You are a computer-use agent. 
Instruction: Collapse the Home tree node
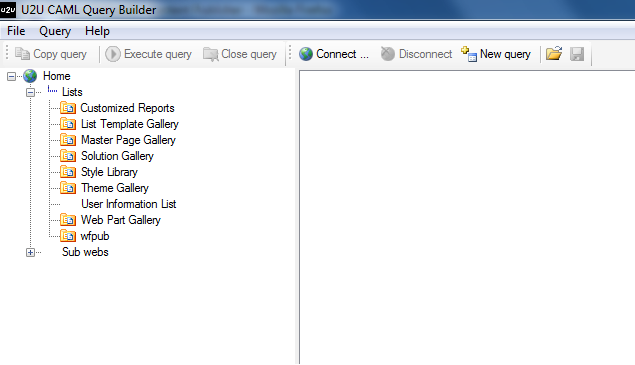click(x=11, y=76)
